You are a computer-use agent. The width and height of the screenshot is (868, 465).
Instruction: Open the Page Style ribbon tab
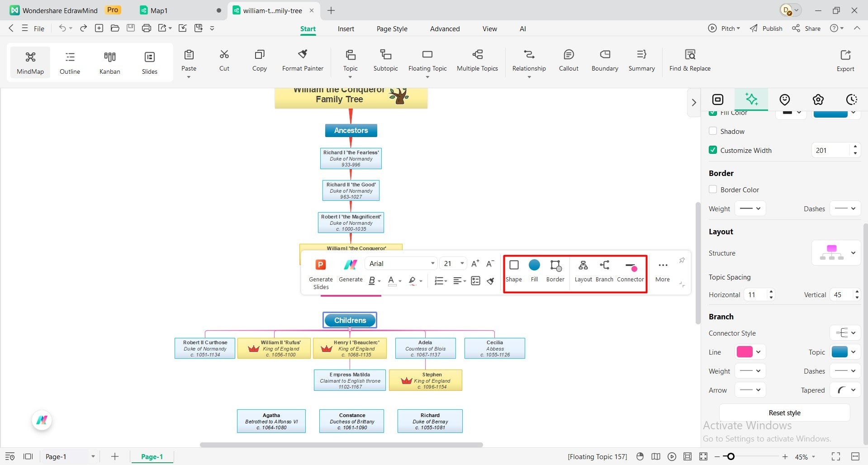[392, 28]
